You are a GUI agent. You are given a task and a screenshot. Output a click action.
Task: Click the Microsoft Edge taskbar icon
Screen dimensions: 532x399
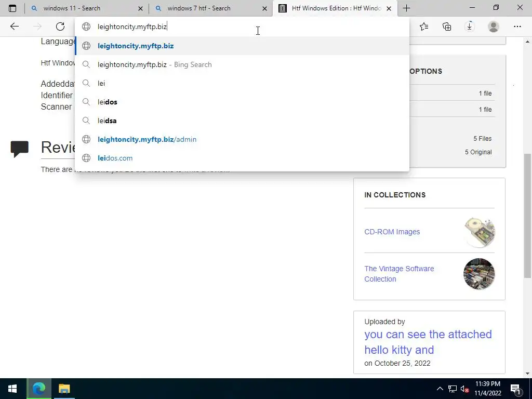(x=39, y=389)
